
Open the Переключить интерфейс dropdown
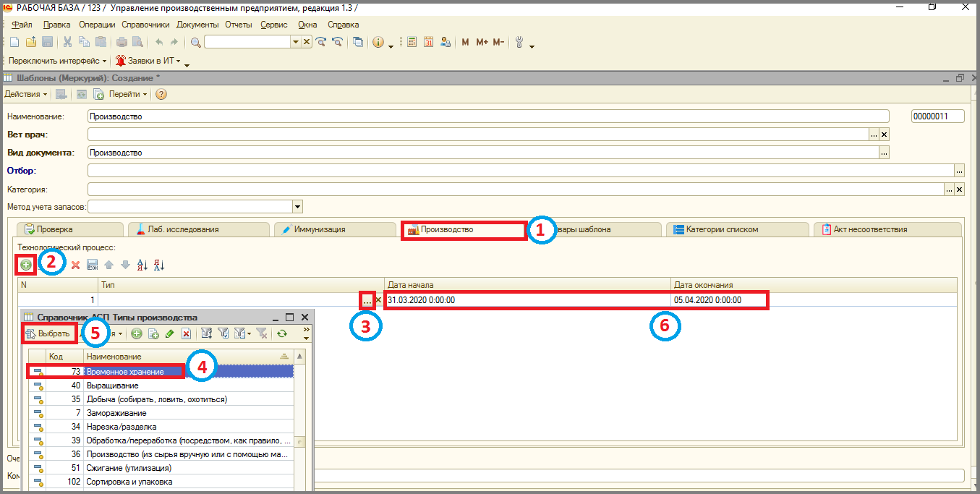(58, 61)
